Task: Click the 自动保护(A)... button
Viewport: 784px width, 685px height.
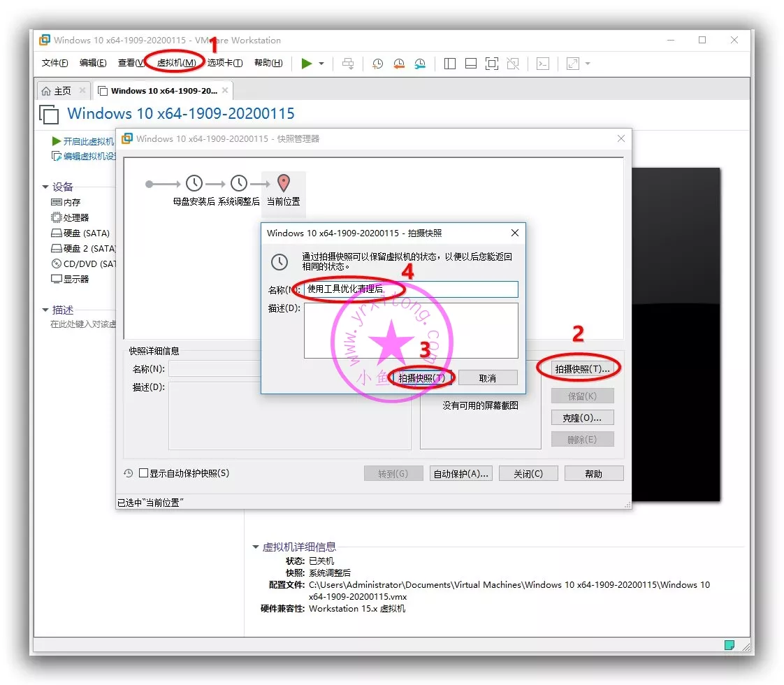Action: coord(460,474)
